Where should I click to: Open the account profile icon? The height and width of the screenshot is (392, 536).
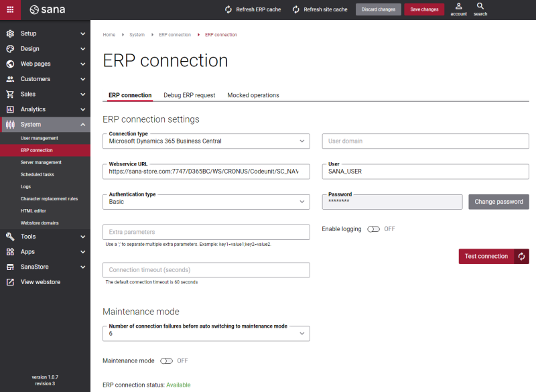[459, 6]
